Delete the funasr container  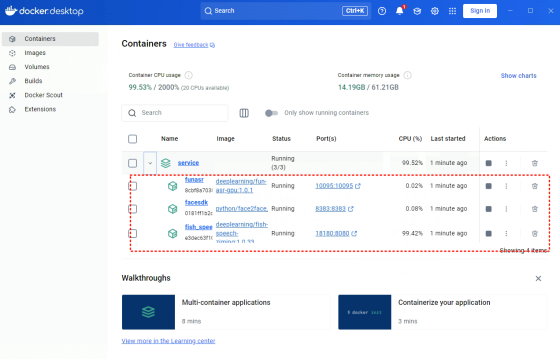click(x=535, y=186)
